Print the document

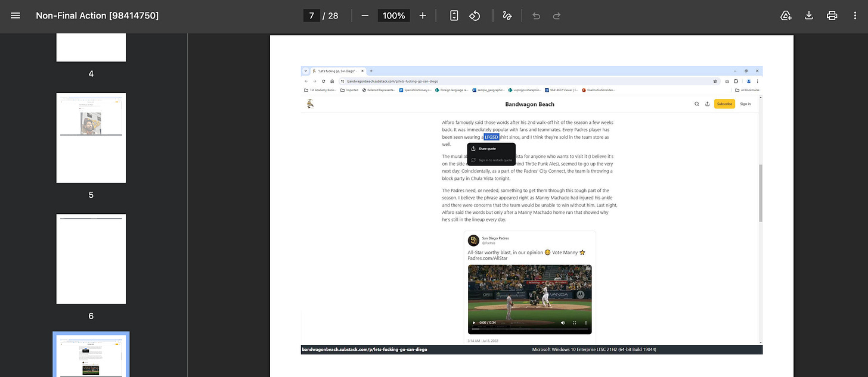click(832, 15)
